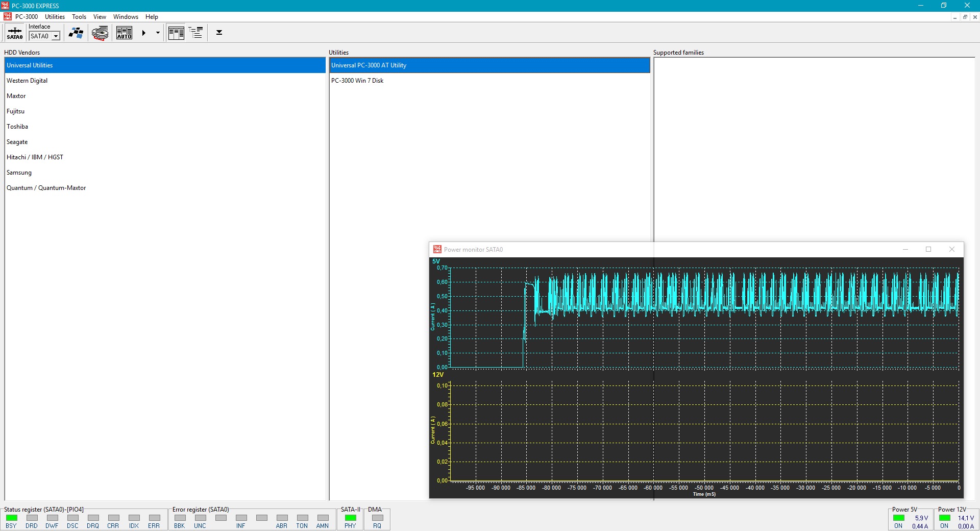Select Western Digital vendor

click(x=165, y=81)
